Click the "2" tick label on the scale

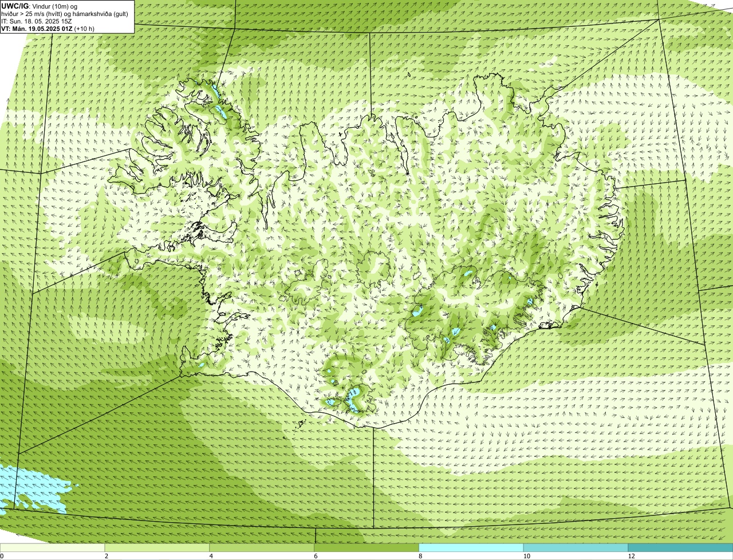pyautogui.click(x=107, y=556)
